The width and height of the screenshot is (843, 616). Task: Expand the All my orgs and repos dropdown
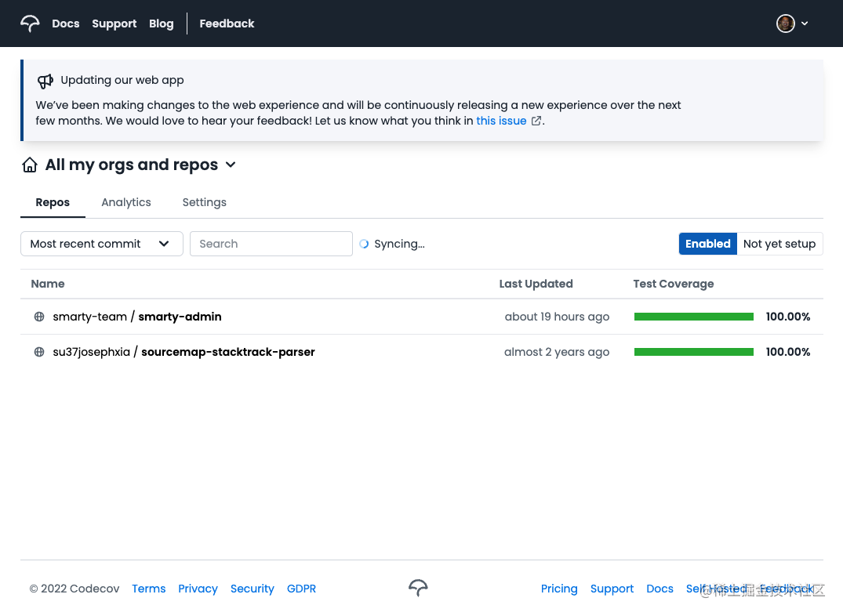[x=231, y=165]
